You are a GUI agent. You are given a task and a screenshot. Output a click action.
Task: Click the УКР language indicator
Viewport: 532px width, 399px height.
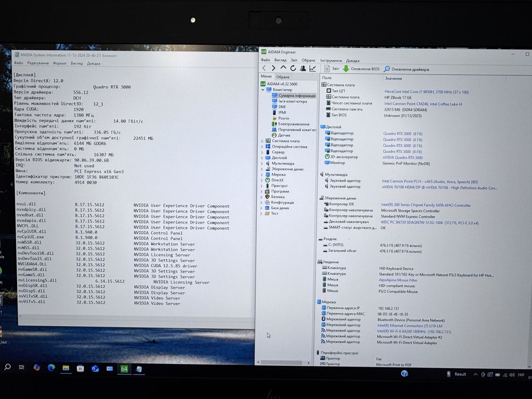tap(521, 375)
